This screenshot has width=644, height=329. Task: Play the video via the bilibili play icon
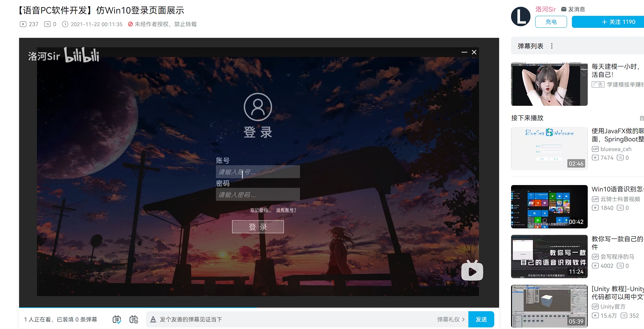pos(472,271)
